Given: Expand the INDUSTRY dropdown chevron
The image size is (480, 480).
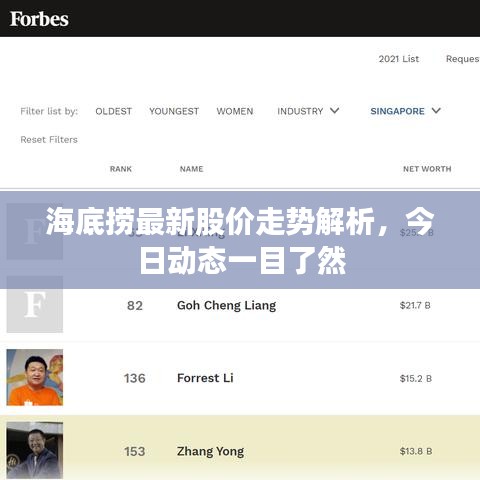Looking at the screenshot, I should tap(335, 110).
